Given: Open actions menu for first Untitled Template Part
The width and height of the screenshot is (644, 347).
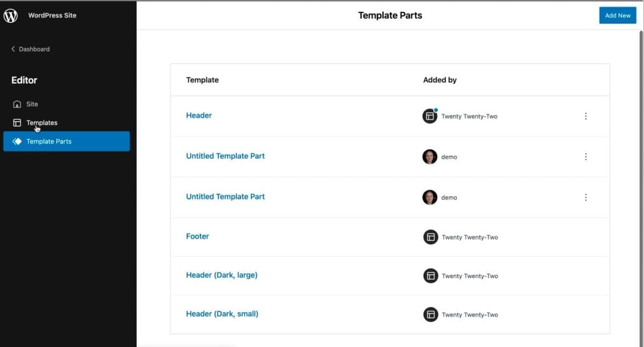Looking at the screenshot, I should coord(586,157).
